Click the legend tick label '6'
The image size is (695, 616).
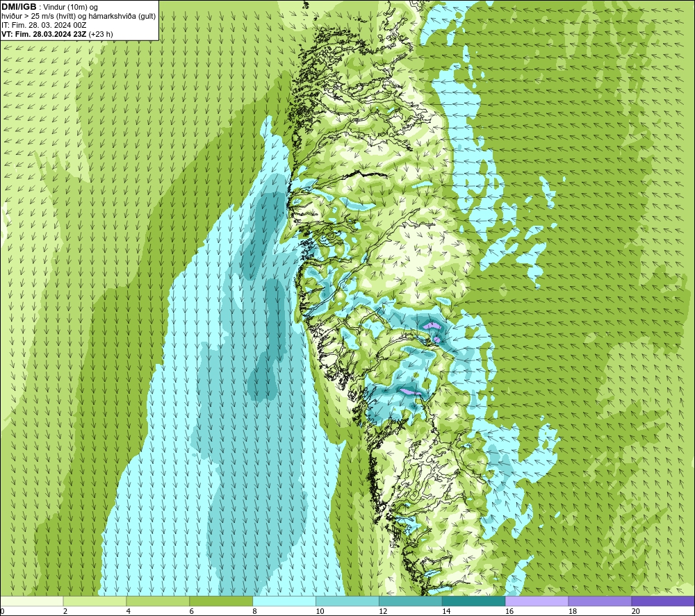coord(192,612)
